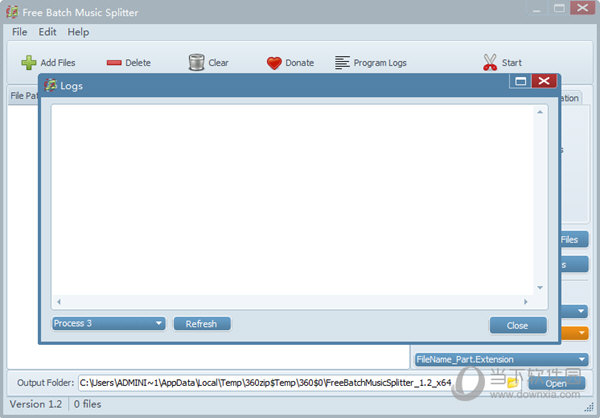Click the yellow folder browse icon
The image size is (600, 418).
(x=513, y=382)
